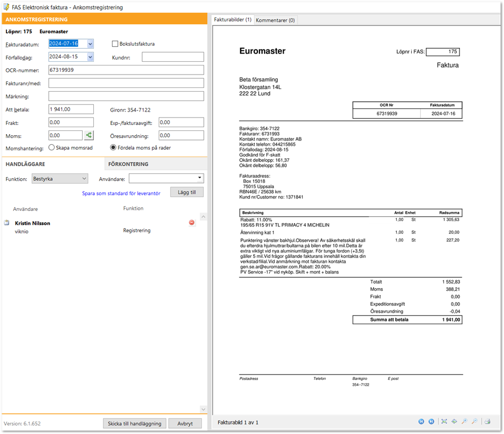This screenshot has width=504, height=434.
Task: Click Spara som standard för leverantör link
Action: coord(121,193)
